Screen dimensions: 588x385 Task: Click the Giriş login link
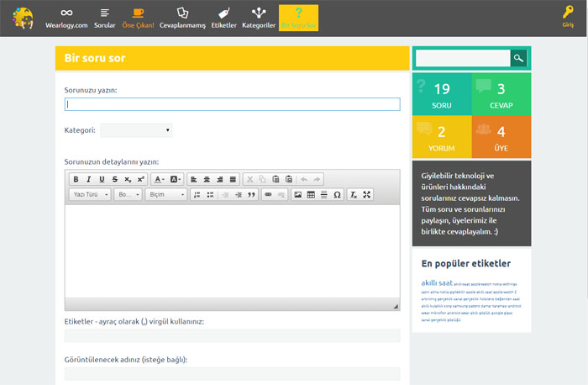coord(568,18)
